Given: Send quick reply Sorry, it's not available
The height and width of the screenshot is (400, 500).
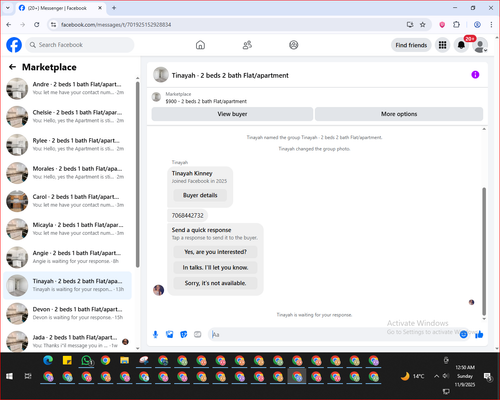Looking at the screenshot, I should [215, 283].
